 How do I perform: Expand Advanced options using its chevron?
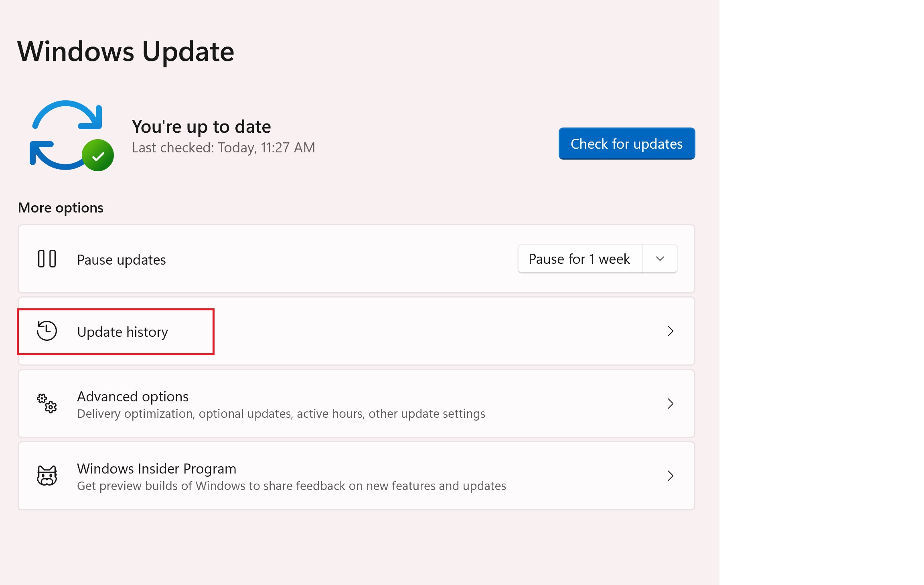[670, 403]
